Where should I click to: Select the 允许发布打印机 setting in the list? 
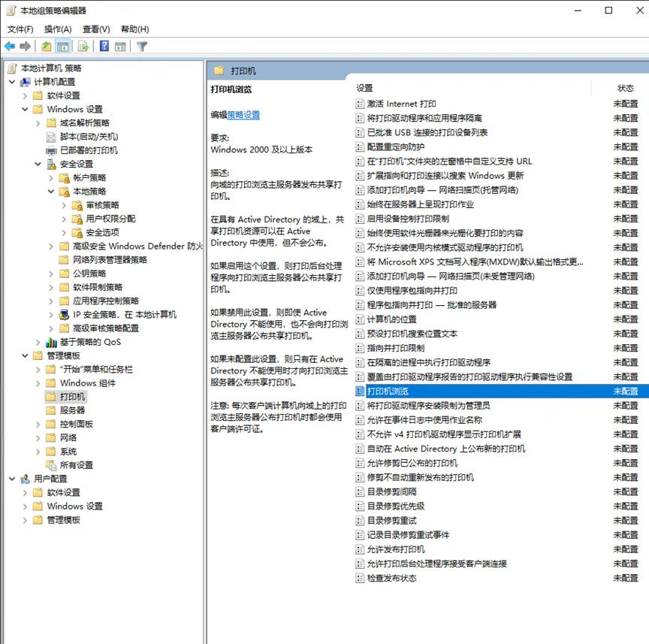coord(397,549)
